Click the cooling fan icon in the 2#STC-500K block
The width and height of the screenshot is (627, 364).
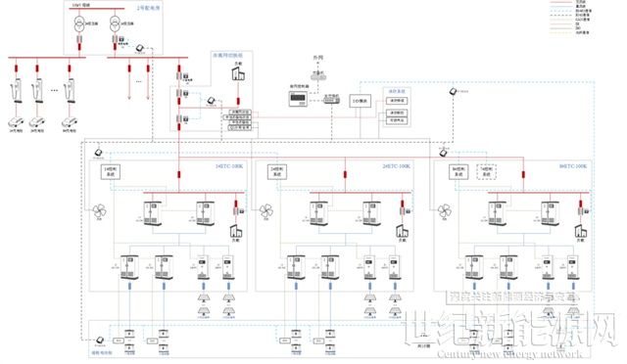pyautogui.click(x=265, y=211)
